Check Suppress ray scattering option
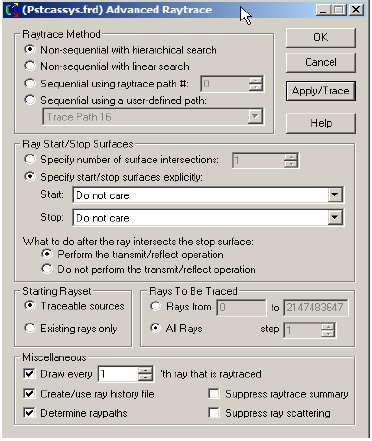372x441 pixels. (214, 413)
